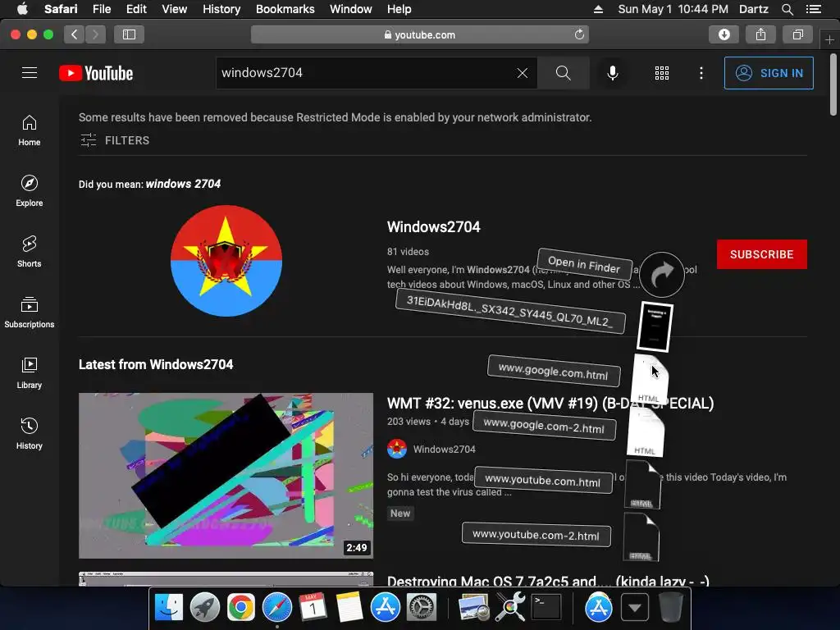840x630 pixels.
Task: Add a new Safari tab
Action: coord(829,39)
